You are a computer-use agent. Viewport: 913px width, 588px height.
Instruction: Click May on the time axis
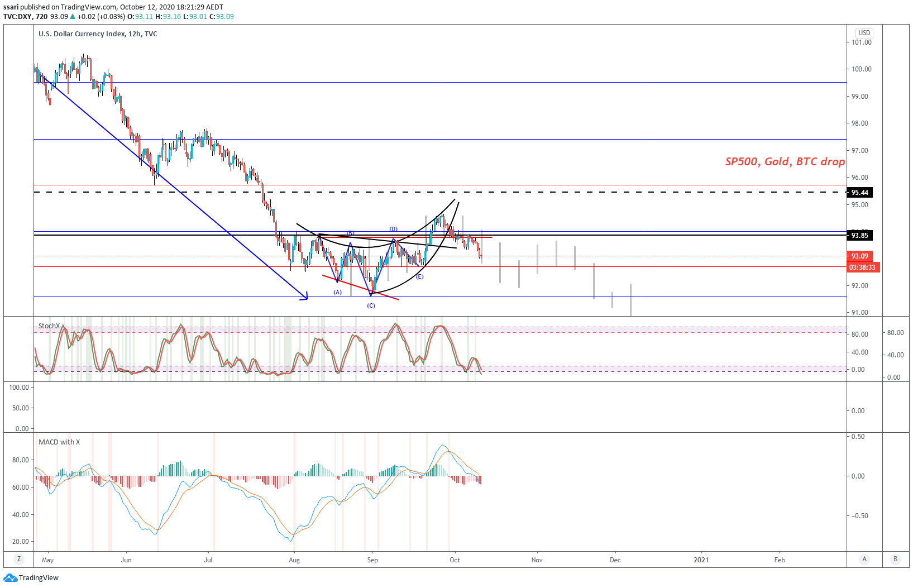(48, 560)
